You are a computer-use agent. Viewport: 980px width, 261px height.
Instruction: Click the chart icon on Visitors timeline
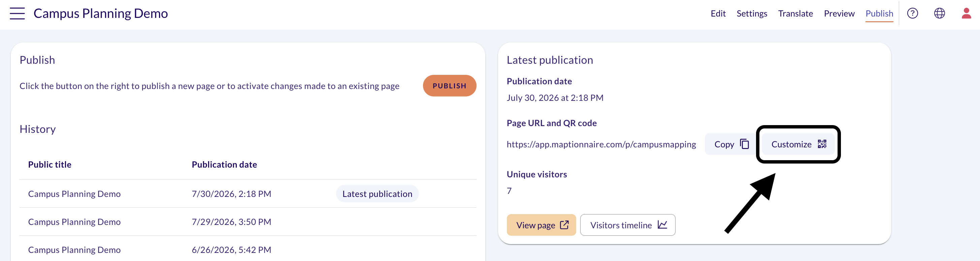coord(662,225)
